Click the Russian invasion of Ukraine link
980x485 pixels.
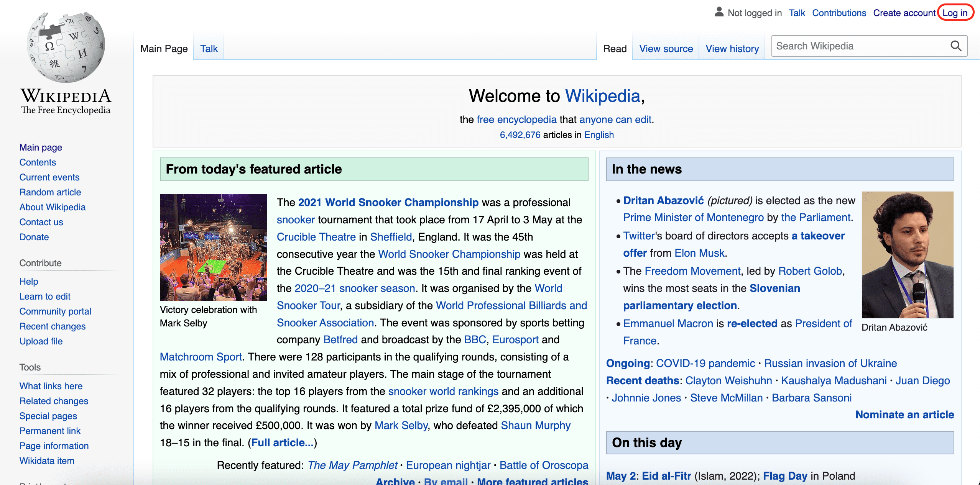point(830,363)
